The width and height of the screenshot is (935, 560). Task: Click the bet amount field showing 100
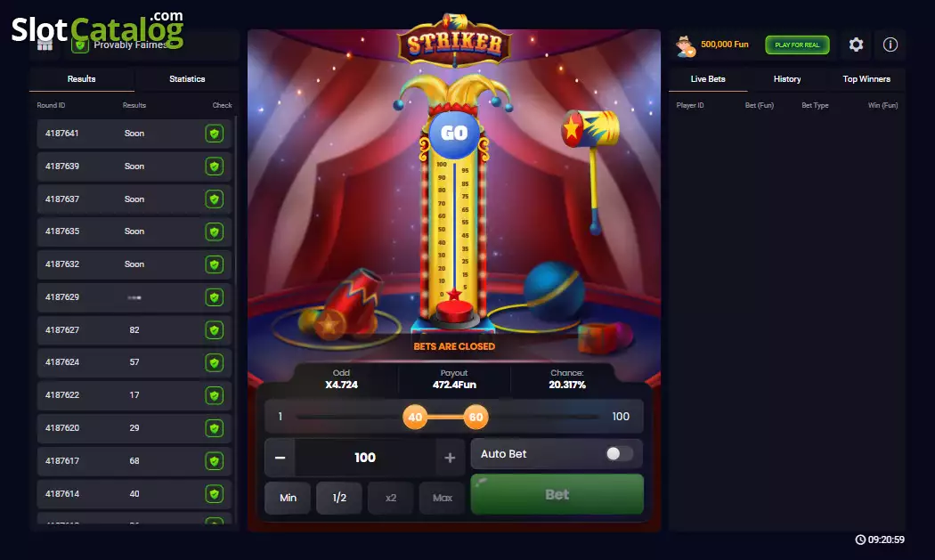pyautogui.click(x=365, y=458)
